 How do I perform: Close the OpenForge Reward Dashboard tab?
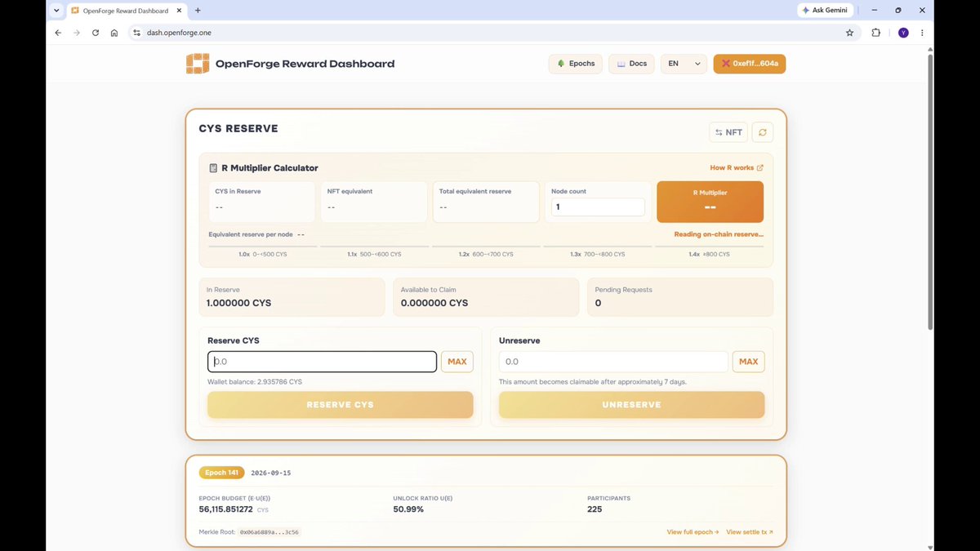click(180, 11)
